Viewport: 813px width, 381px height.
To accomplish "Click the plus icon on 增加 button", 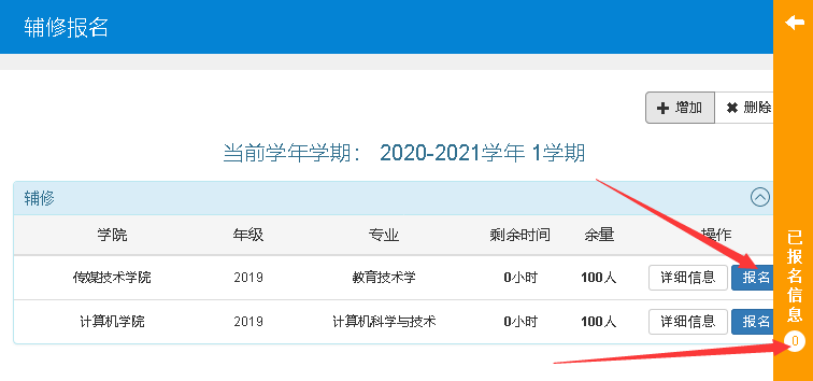I will coord(663,108).
